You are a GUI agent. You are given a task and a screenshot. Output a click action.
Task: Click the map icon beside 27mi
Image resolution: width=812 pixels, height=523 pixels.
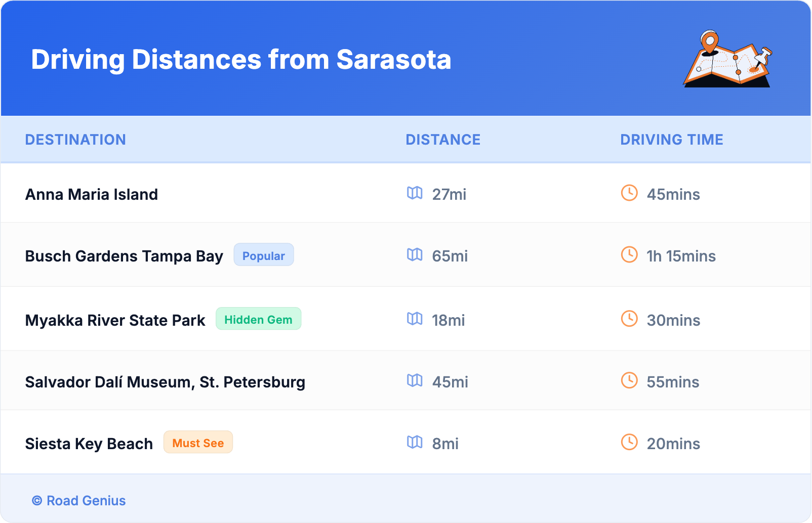coord(415,193)
